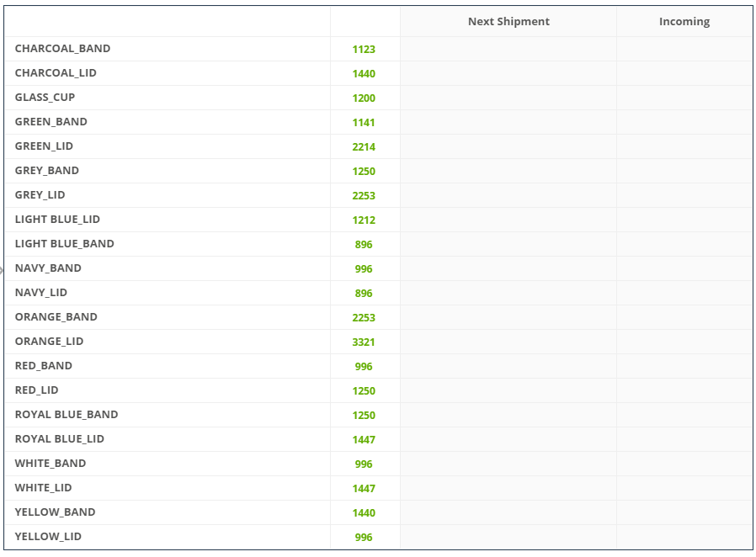
Task: Click Incoming cell for CHARCOAL_LID
Action: pos(684,73)
